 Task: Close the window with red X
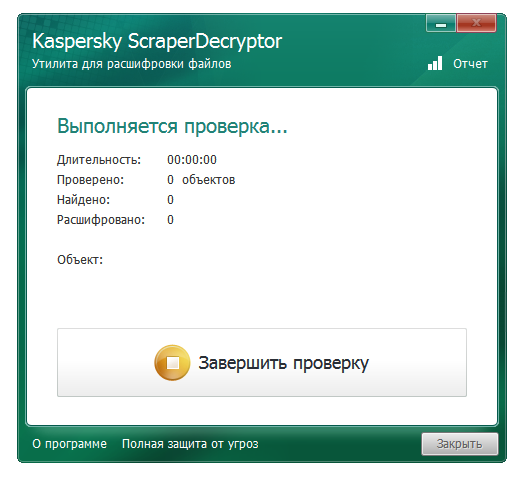(x=476, y=23)
